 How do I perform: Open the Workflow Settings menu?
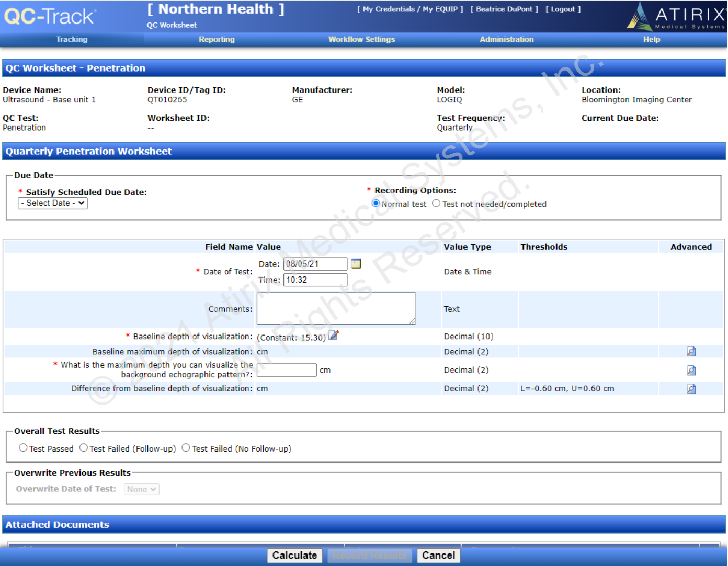point(361,40)
